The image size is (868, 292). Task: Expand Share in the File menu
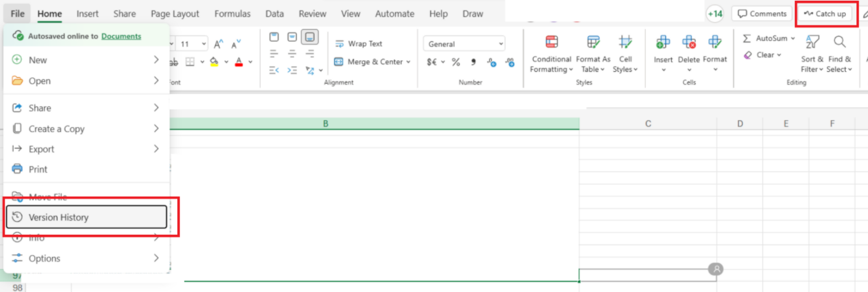pos(86,108)
